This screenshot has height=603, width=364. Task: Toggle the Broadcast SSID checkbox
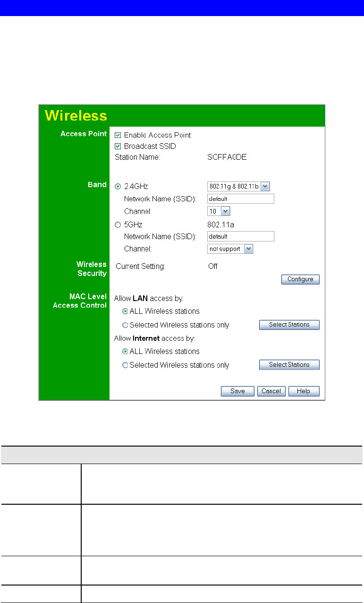[118, 146]
